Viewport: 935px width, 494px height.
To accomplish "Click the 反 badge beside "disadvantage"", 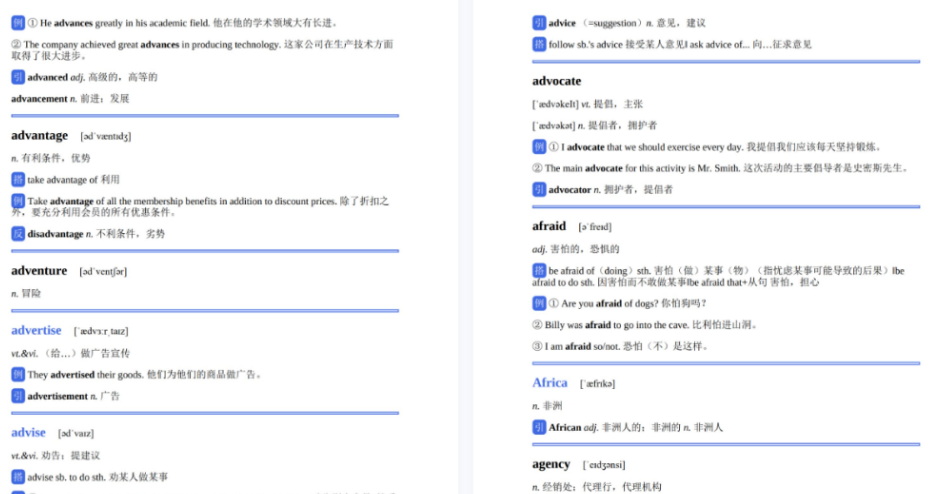I will (x=18, y=234).
